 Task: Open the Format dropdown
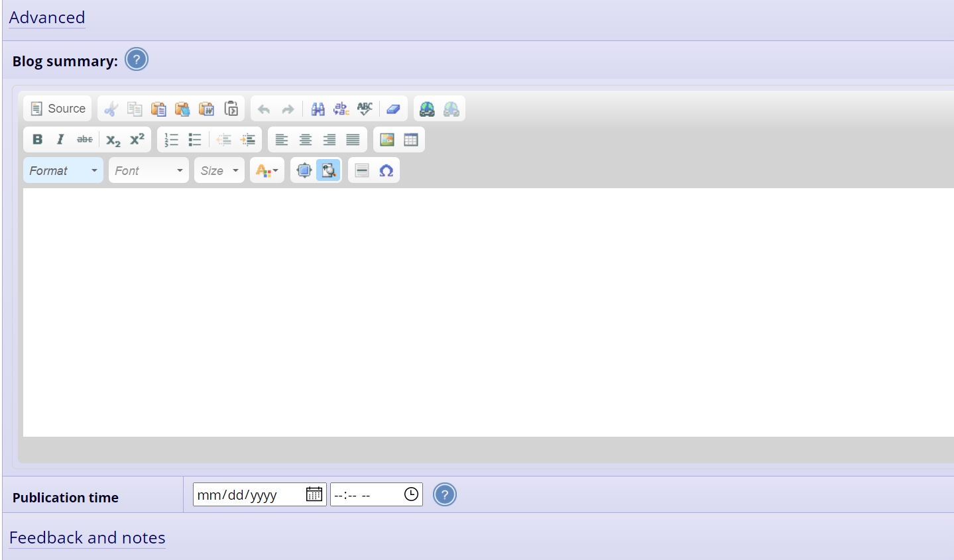[x=63, y=171]
